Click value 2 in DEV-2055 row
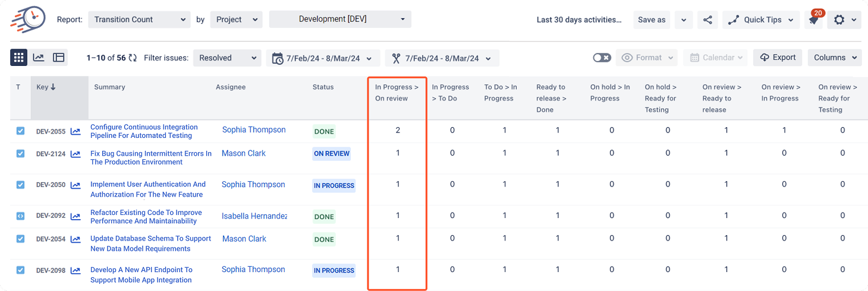868x291 pixels. tap(398, 130)
